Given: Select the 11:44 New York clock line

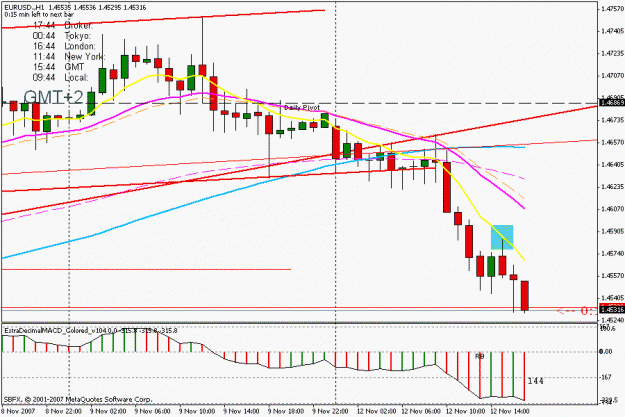Looking at the screenshot, I should click(x=69, y=57).
